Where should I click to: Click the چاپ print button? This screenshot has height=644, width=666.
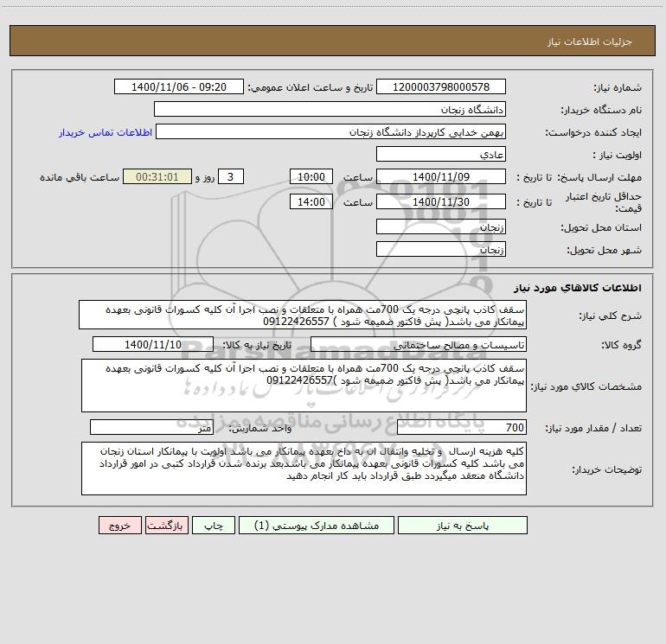coord(214,525)
